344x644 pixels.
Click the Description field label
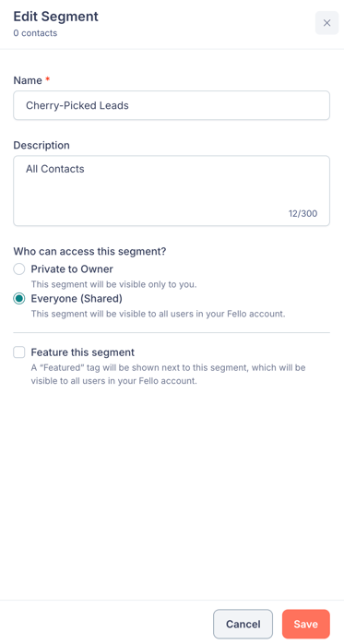click(x=42, y=146)
